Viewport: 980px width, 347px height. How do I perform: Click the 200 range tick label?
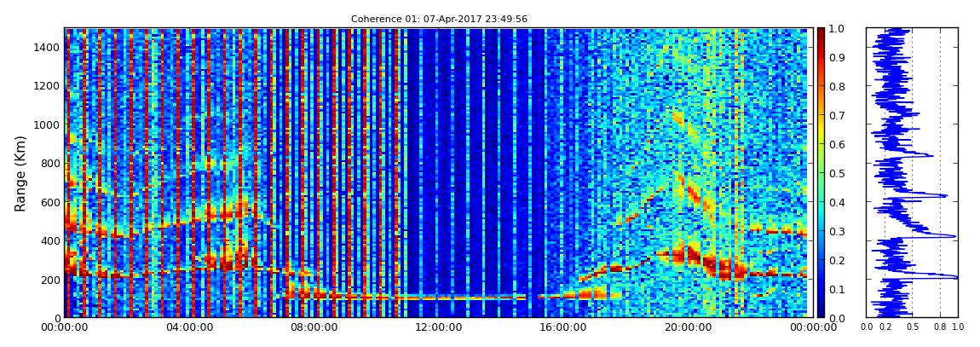50,280
